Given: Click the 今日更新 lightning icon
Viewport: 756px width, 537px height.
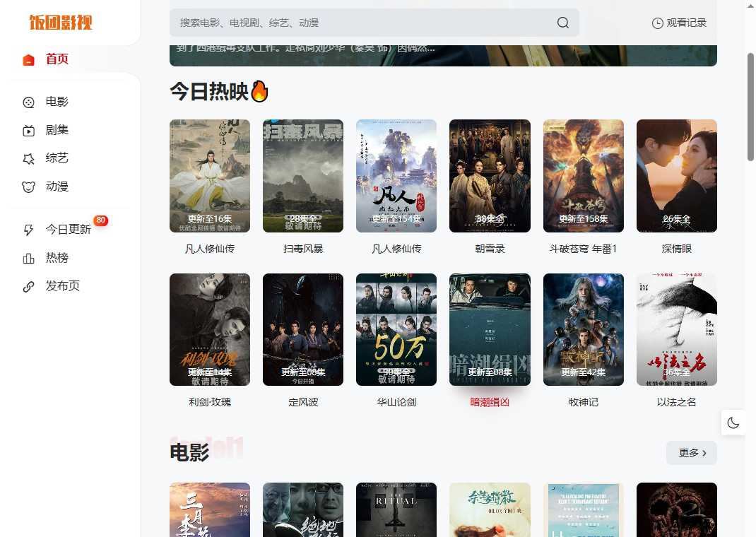Looking at the screenshot, I should click(28, 230).
